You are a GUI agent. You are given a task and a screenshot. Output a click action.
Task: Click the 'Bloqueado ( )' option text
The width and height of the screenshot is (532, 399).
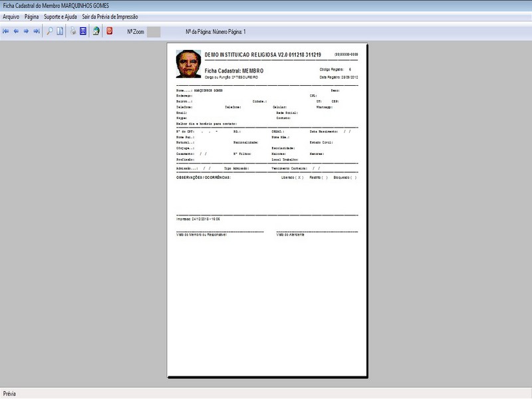[x=345, y=178]
